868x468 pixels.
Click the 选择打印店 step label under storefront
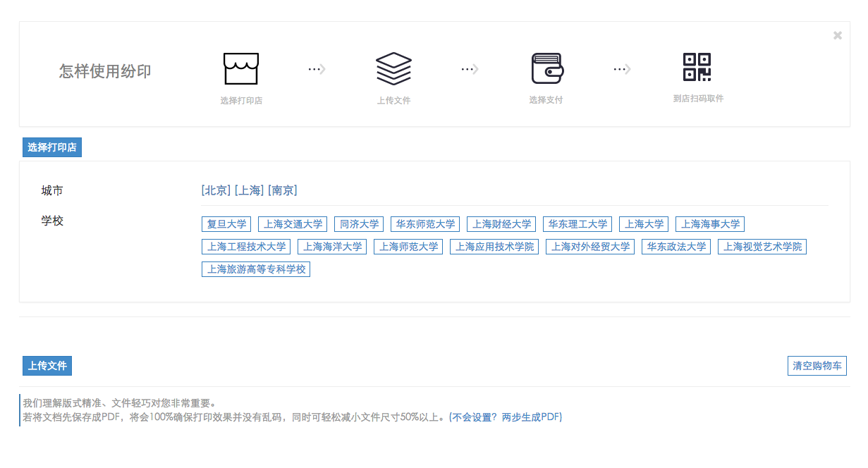[241, 101]
